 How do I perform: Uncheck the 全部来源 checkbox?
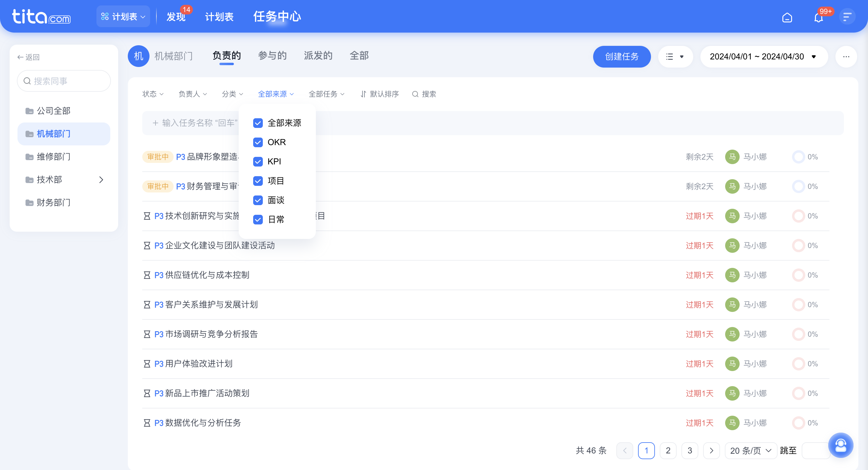pos(258,123)
